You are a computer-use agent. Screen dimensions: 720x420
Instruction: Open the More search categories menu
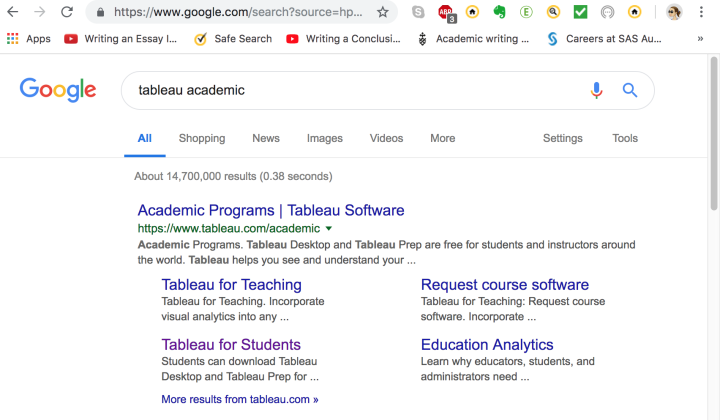443,138
